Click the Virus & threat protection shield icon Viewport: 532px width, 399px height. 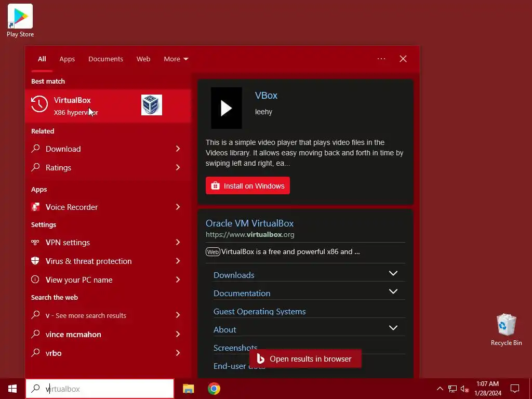pyautogui.click(x=35, y=261)
